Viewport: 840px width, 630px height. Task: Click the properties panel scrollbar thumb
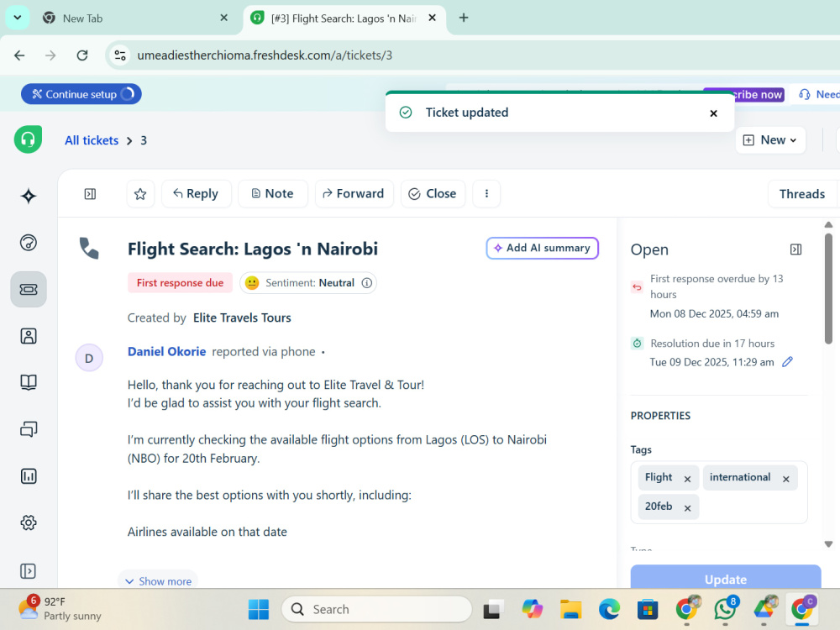(828, 288)
